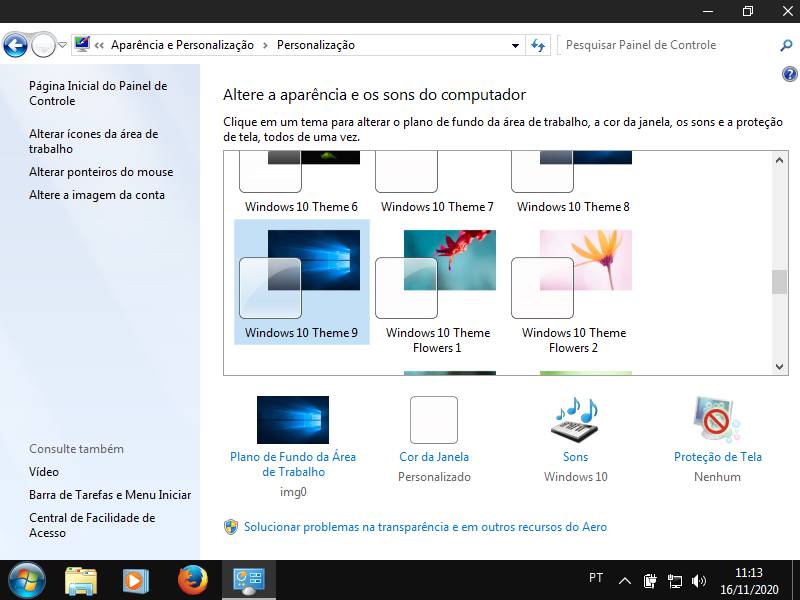This screenshot has width=800, height=600.
Task: Click the Sons music keyboard icon
Action: pos(576,420)
